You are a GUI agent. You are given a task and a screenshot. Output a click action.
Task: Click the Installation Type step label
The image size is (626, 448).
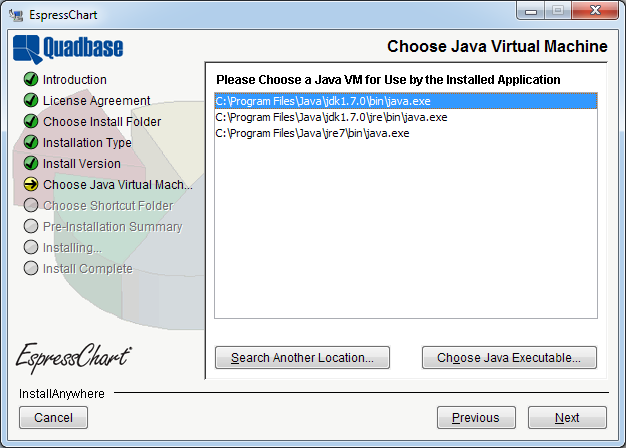tap(87, 143)
